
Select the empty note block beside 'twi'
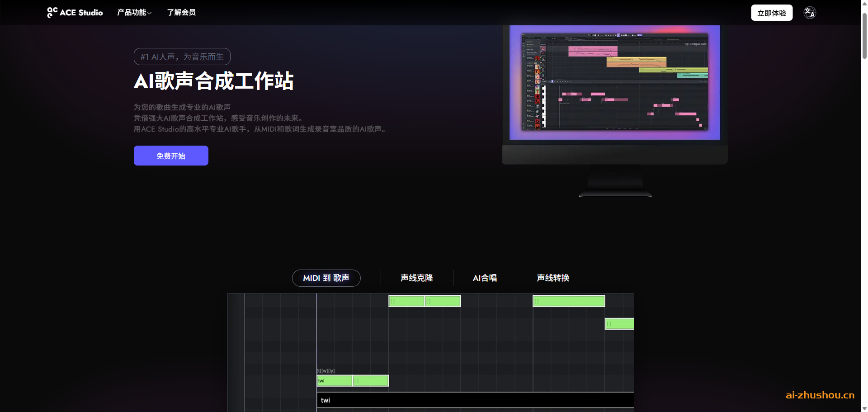(371, 381)
